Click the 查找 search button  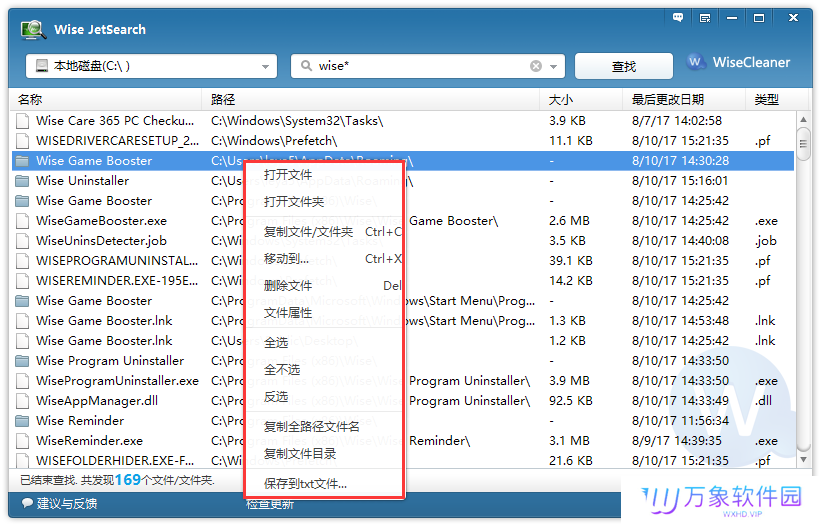coord(624,66)
